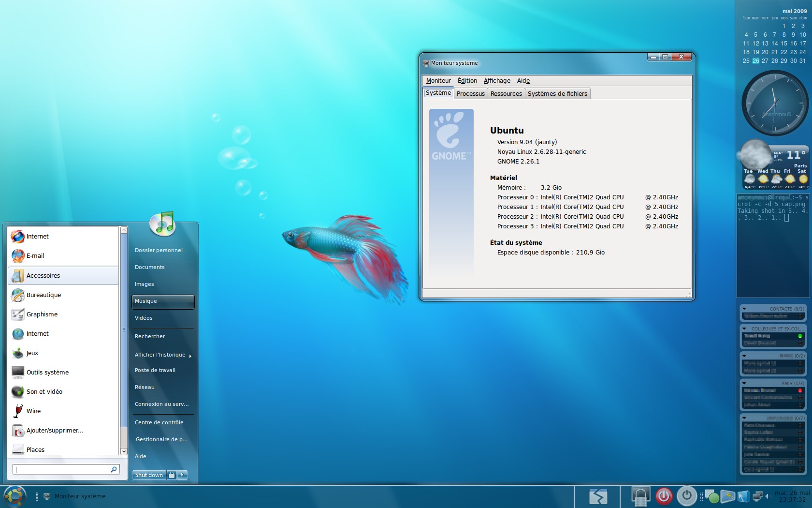Open the network monitors tray icon
Screen dimensions: 812x508
pos(758,496)
